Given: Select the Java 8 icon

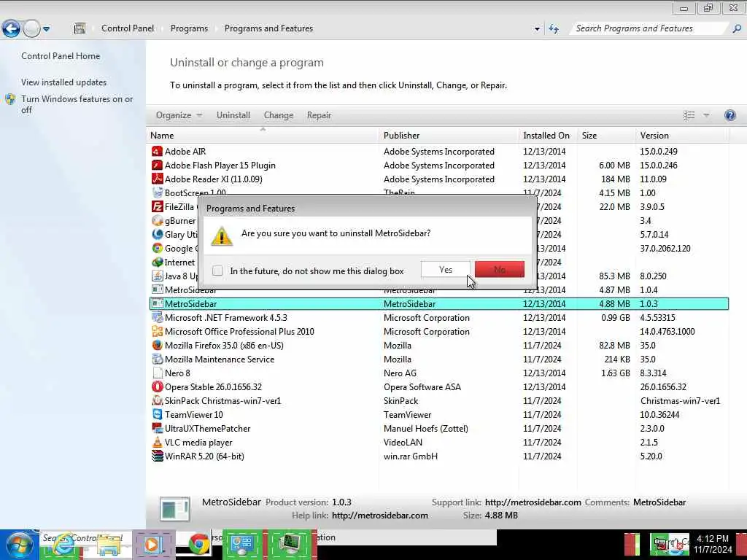Looking at the screenshot, I should pos(158,276).
